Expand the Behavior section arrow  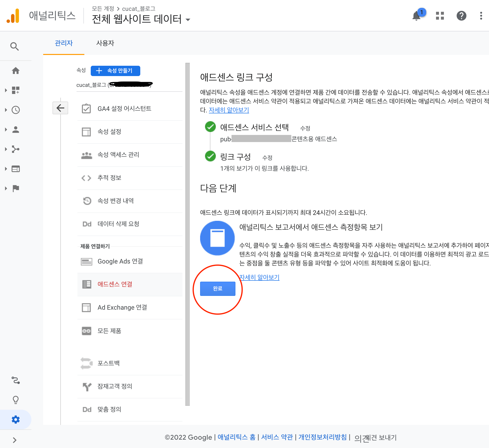pos(6,169)
